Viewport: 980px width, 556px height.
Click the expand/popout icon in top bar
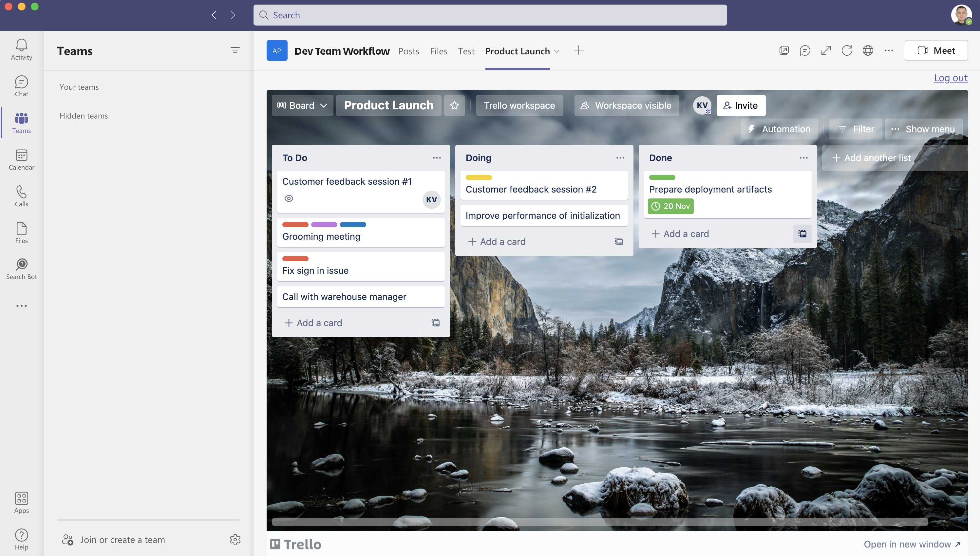[826, 50]
